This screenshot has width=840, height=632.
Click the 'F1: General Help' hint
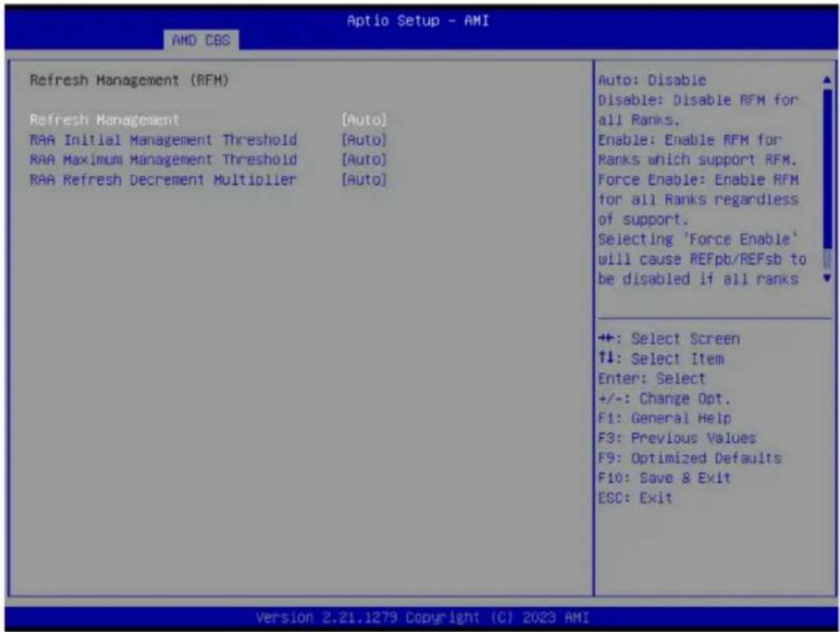tap(664, 418)
